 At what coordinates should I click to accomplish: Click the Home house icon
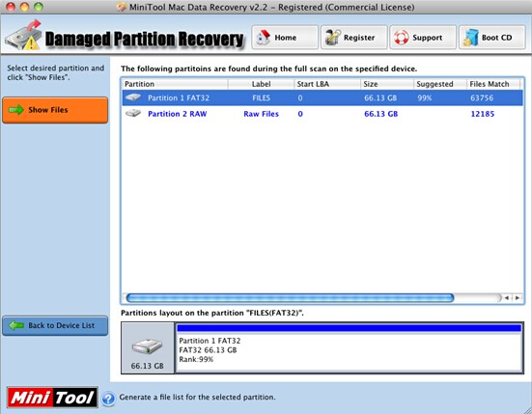pos(264,38)
